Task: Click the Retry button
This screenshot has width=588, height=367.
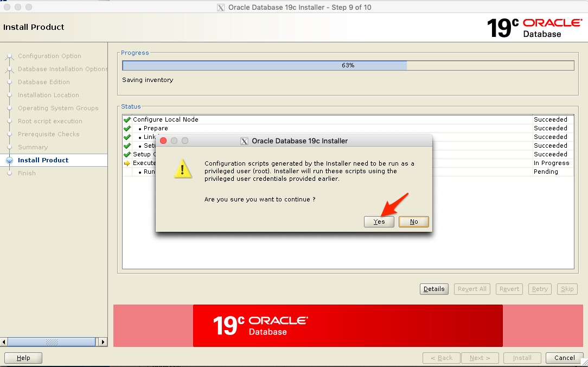Action: click(540, 289)
